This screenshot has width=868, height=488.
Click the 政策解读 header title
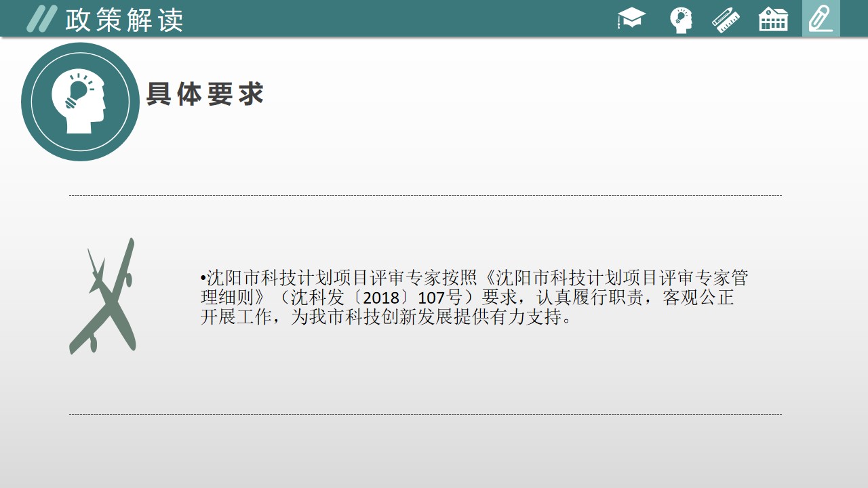click(124, 20)
